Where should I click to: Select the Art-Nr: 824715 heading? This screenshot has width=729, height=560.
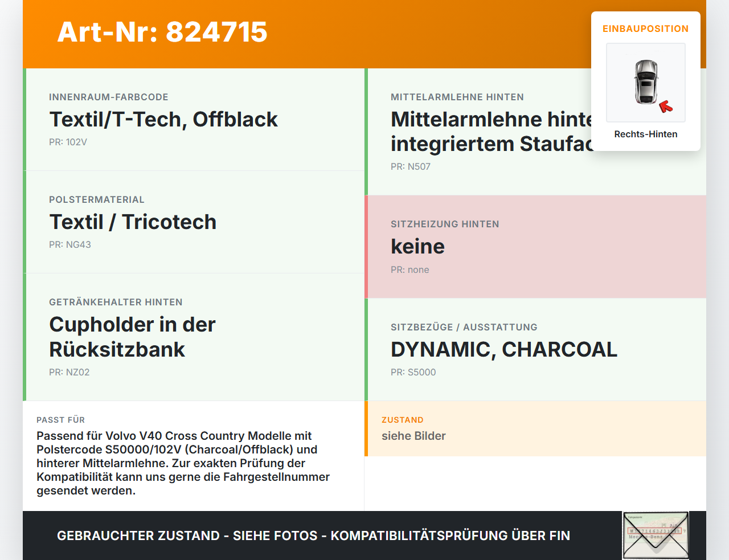tap(162, 32)
